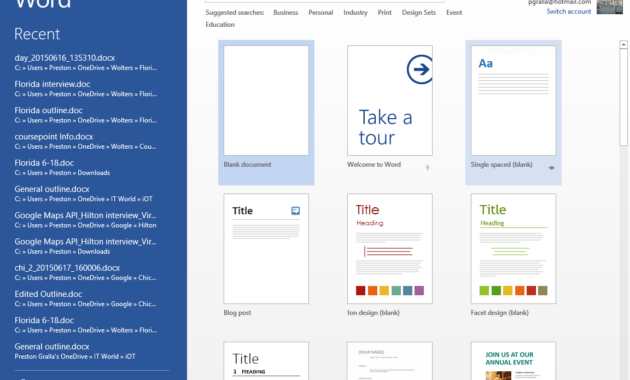
Task: Click the Welcome to Word label
Action: 374,164
